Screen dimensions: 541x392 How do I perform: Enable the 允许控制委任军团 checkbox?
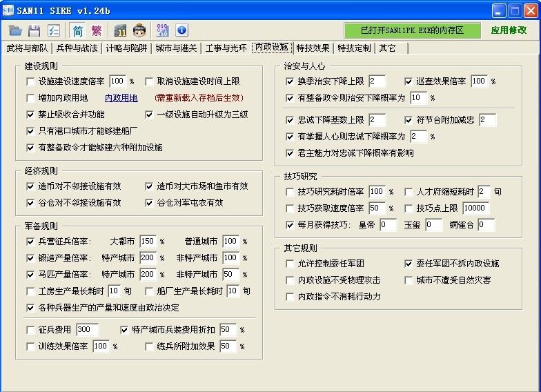(290, 264)
